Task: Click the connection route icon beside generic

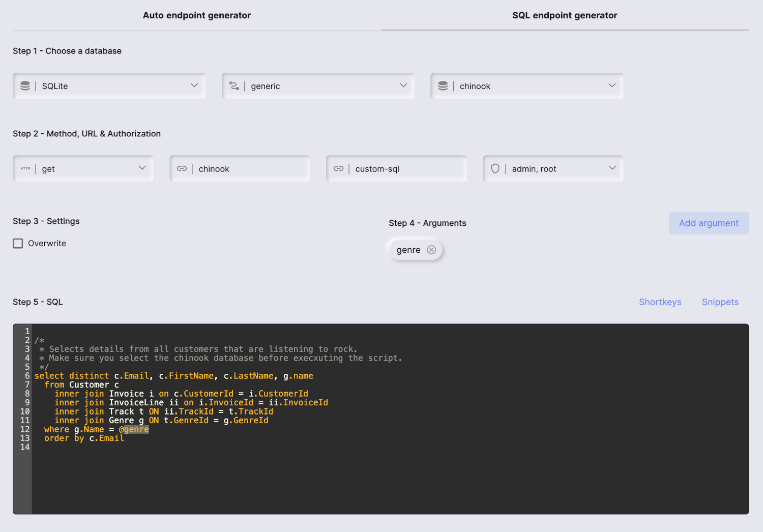Action: [234, 86]
